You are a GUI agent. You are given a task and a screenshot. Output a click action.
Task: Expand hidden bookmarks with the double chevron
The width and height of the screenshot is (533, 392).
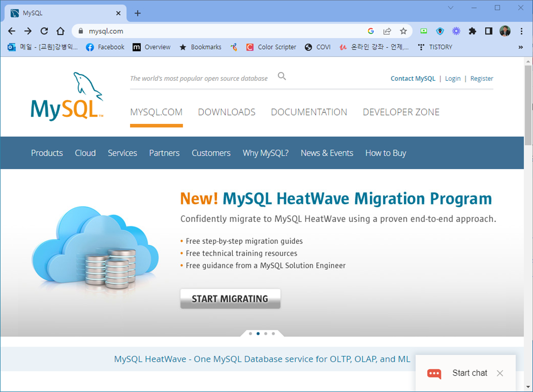click(520, 47)
